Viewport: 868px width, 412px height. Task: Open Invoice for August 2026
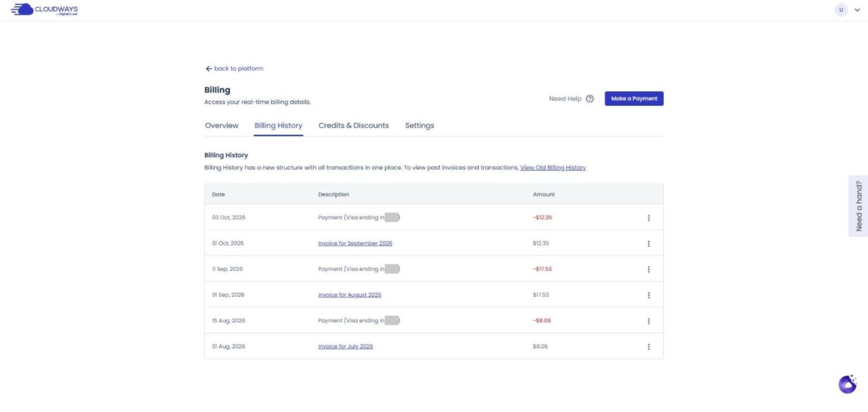click(x=349, y=295)
